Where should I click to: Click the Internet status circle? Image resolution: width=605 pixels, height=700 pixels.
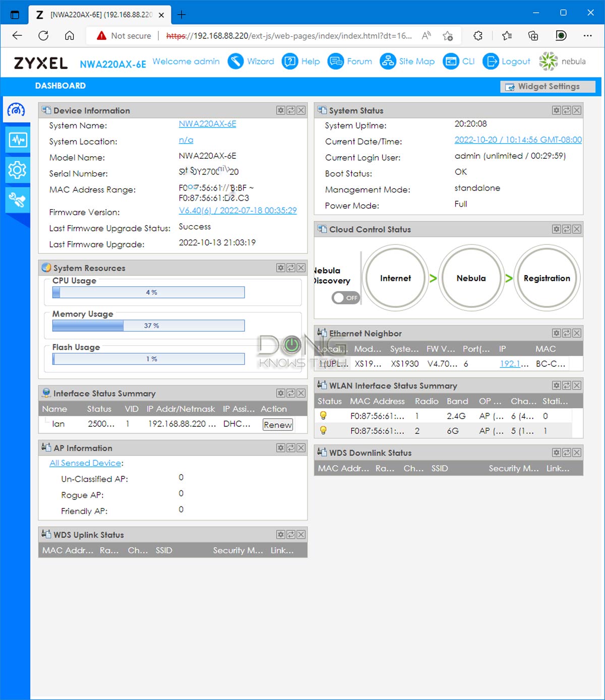point(396,278)
